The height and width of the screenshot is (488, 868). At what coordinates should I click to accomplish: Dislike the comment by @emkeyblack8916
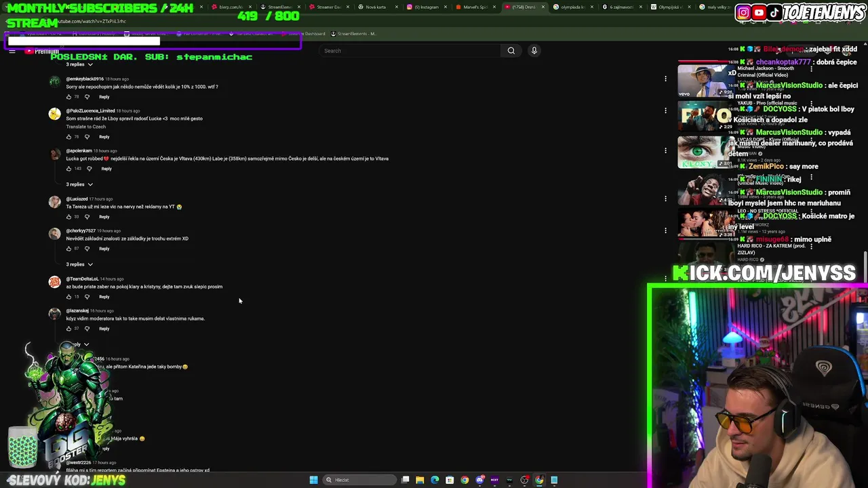[87, 97]
